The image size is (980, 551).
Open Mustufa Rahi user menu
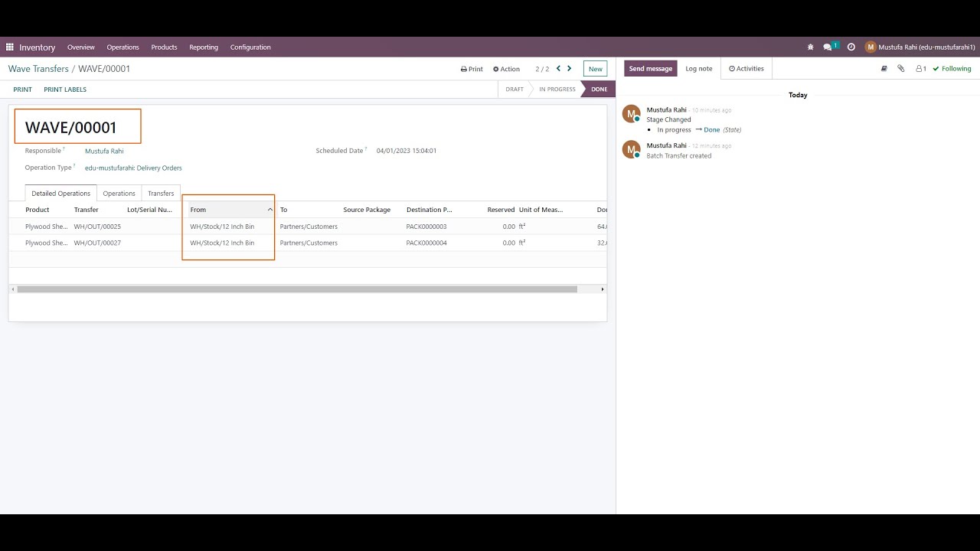(x=920, y=47)
